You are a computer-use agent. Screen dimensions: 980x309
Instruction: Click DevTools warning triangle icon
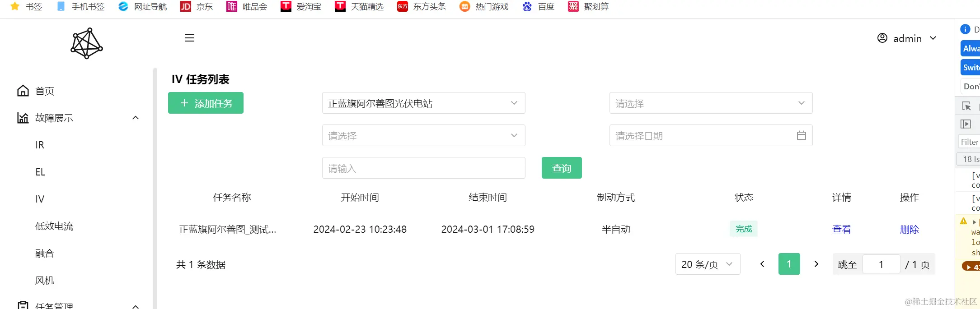pyautogui.click(x=963, y=221)
